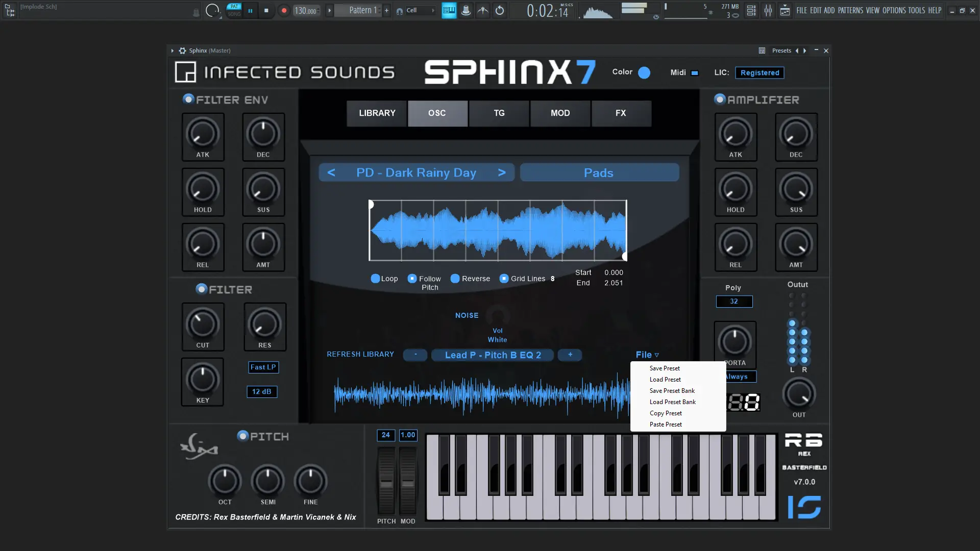Click the Poly value field showing 32
This screenshot has height=551, width=980.
coord(734,302)
